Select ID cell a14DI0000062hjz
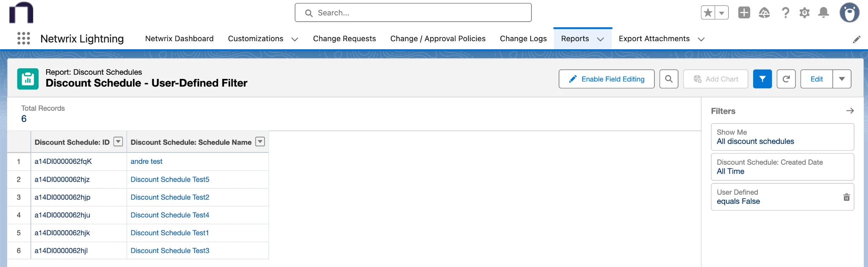The image size is (868, 267). click(79, 180)
